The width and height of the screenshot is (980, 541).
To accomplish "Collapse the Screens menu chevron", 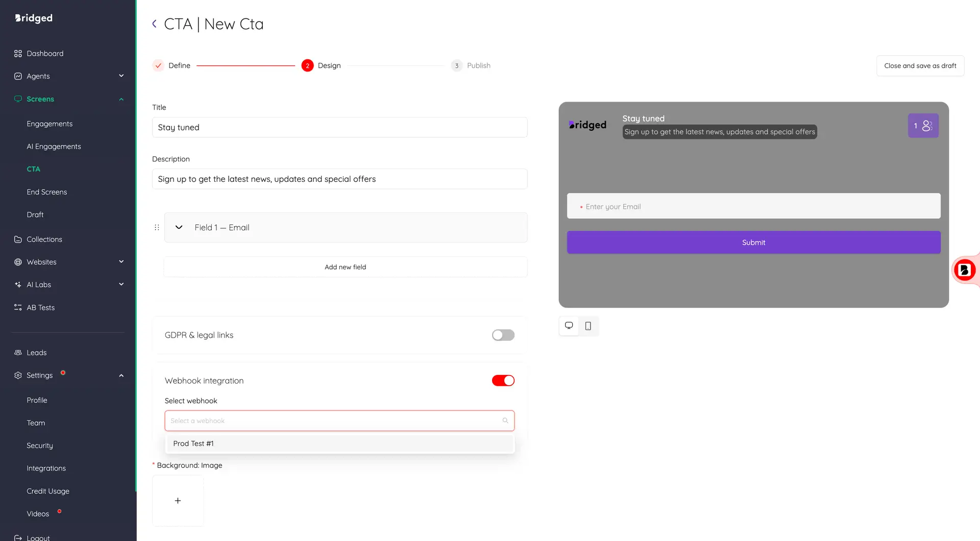I will 121,99.
